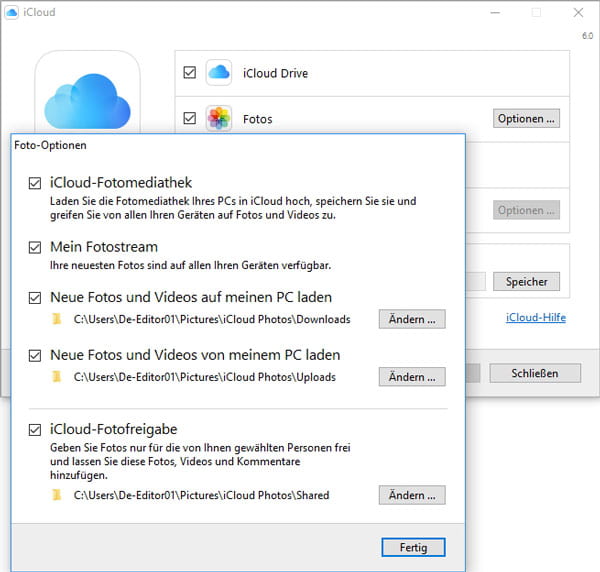Screen dimensions: 600x572
Task: Click the folder icon beside the Downloads path
Action: click(x=57, y=319)
